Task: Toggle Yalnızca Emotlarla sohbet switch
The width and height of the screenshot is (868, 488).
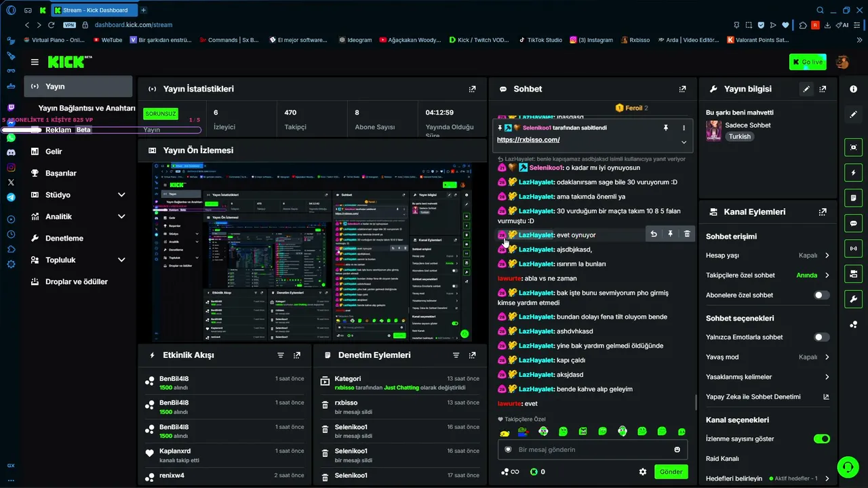Action: [x=821, y=337]
